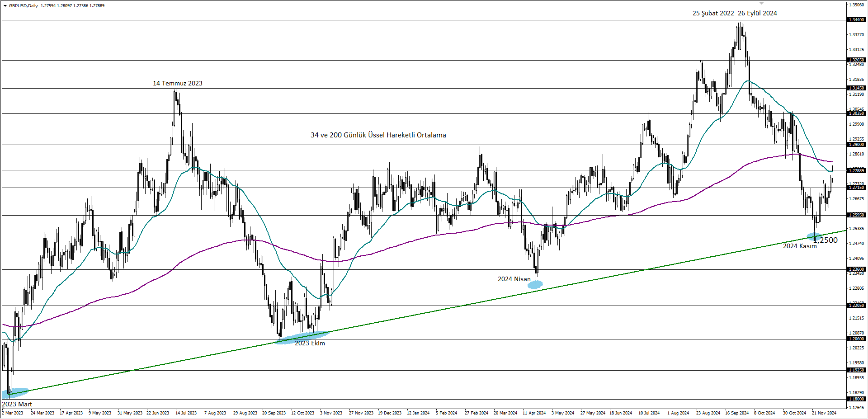Open the chart menu arrow beside GBPUSD,Daily
The image size is (868, 419).
5,6
